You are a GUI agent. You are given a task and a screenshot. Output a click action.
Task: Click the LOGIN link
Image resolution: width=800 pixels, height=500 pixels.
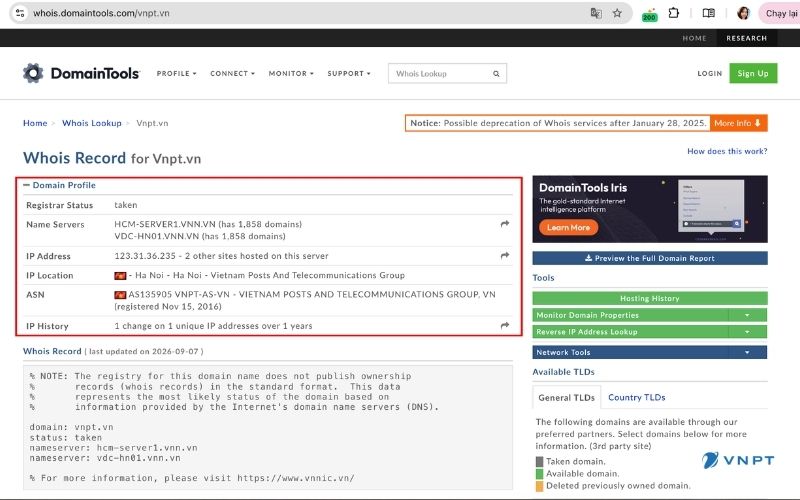[x=710, y=73]
